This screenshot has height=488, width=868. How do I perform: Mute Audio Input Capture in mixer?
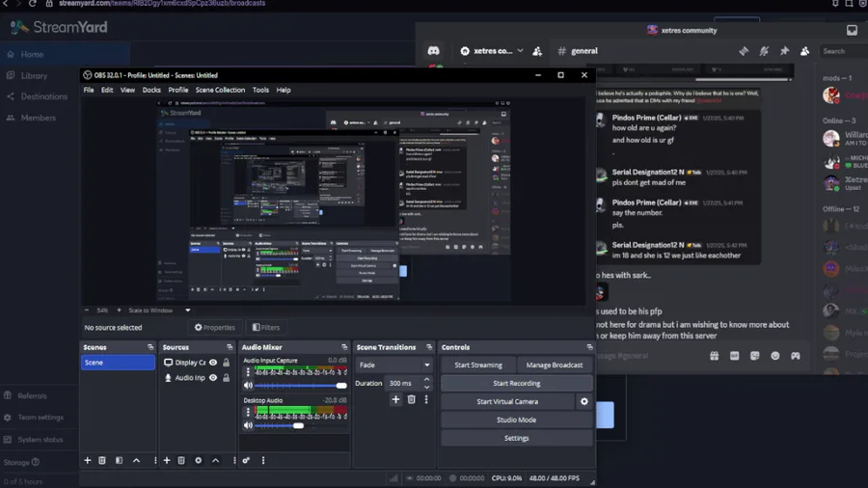click(248, 386)
